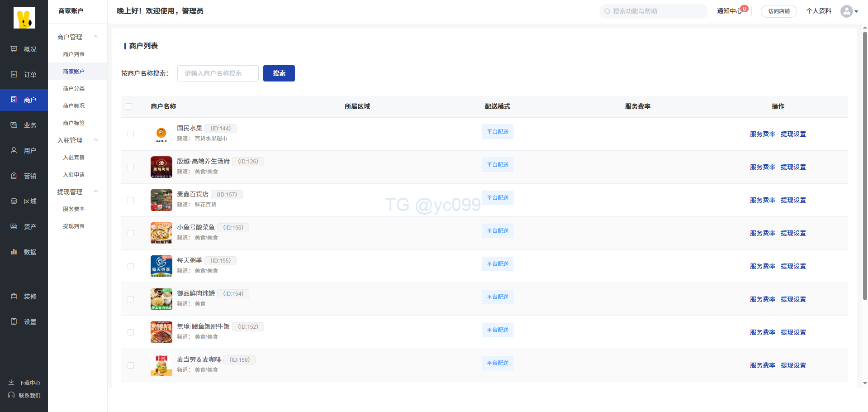The image size is (868, 412).
Task: Focus the 请输入商户名称搜索 input field
Action: coord(218,73)
